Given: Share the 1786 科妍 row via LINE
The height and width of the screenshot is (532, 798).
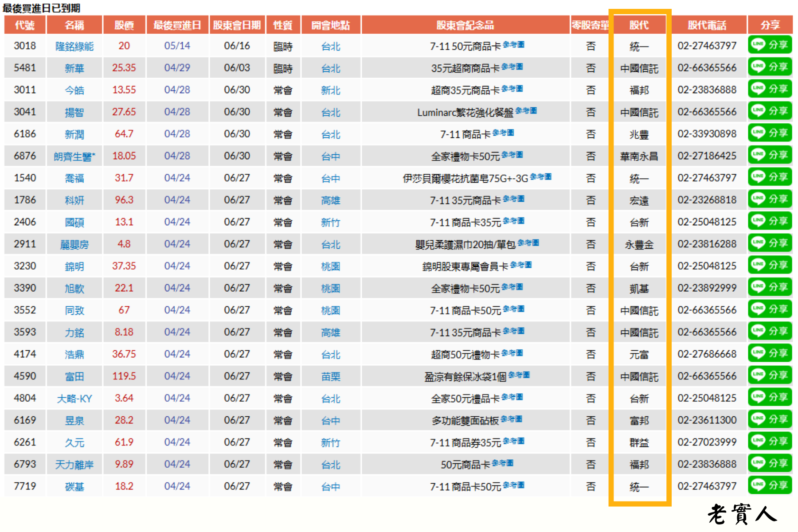Looking at the screenshot, I should click(770, 199).
